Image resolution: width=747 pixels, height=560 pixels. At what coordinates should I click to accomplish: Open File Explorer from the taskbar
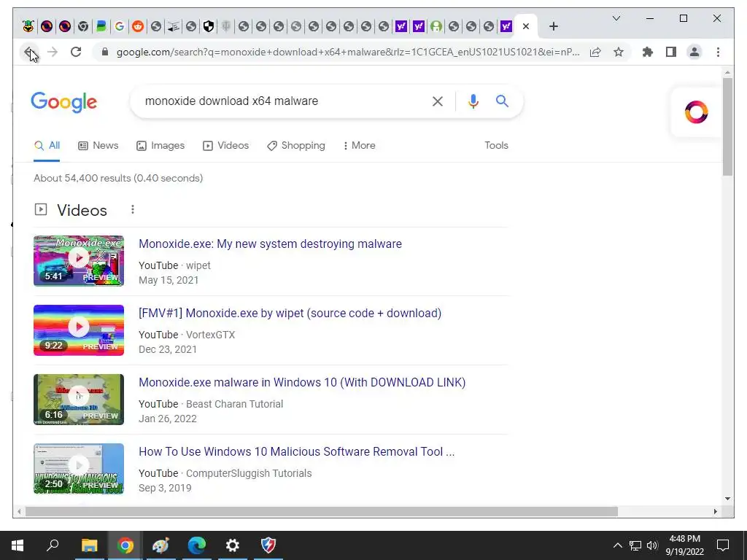[x=89, y=545]
